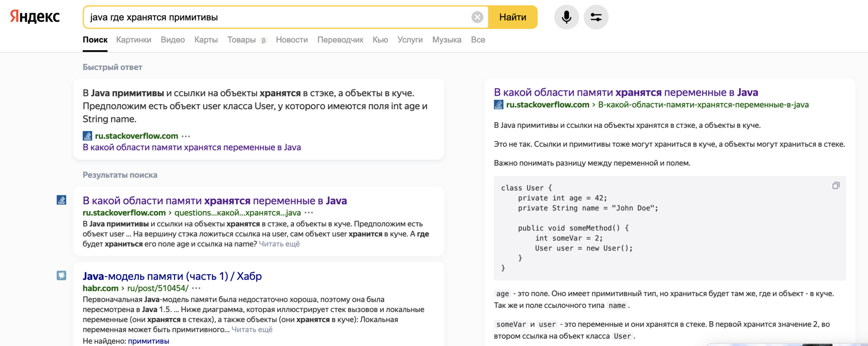The height and width of the screenshot is (346, 868).
Task: Click the questions breadcrumb of first result
Action: coord(238,213)
